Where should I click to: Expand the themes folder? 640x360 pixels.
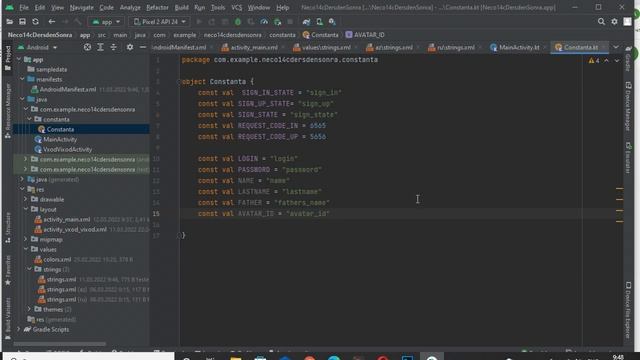(29, 309)
